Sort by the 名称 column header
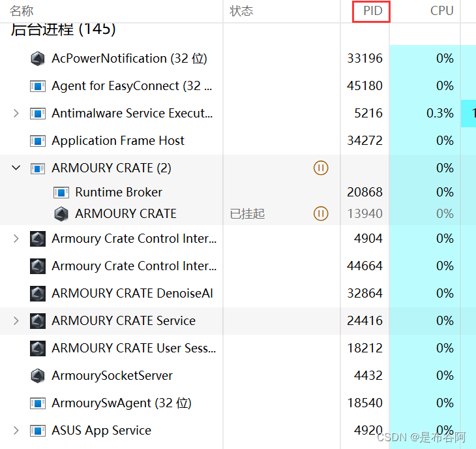Viewport: 476px width, 449px height. coord(22,11)
